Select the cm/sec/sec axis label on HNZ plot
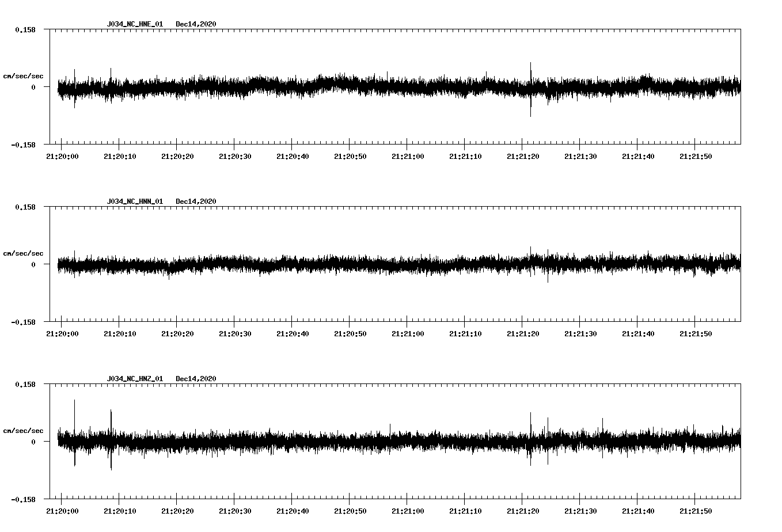 coord(23,431)
